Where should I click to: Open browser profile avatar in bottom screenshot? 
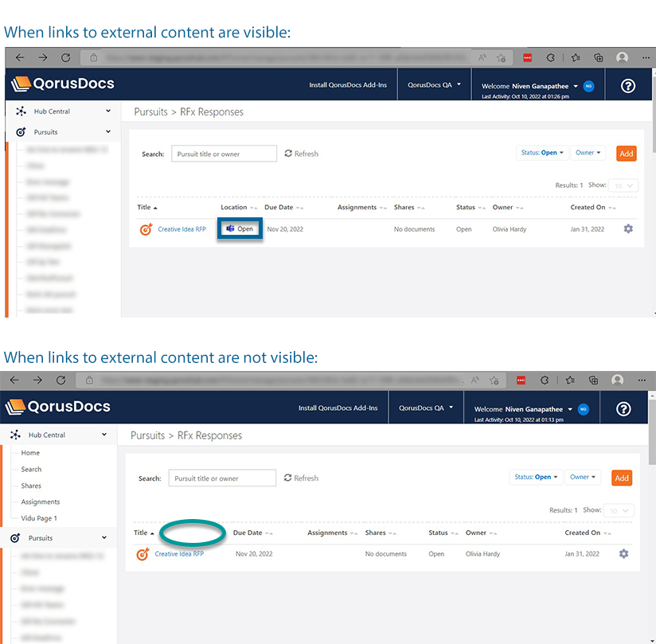[617, 380]
